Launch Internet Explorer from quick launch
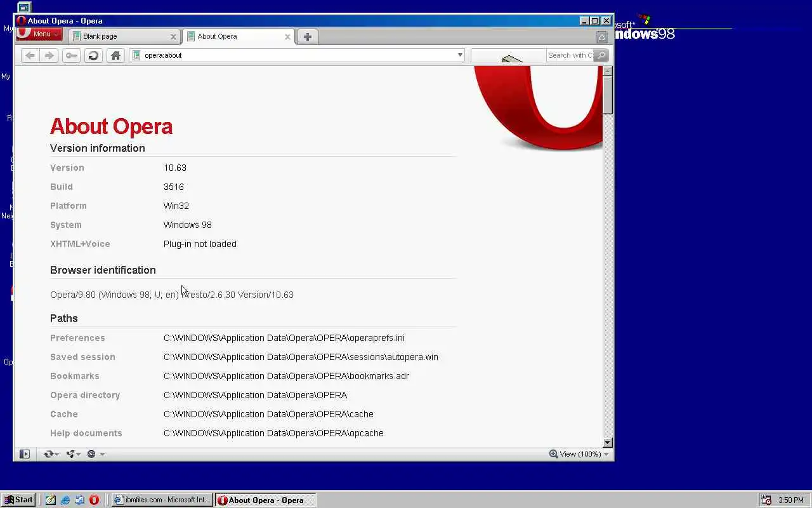Screen dimensions: 812x508 (65, 500)
